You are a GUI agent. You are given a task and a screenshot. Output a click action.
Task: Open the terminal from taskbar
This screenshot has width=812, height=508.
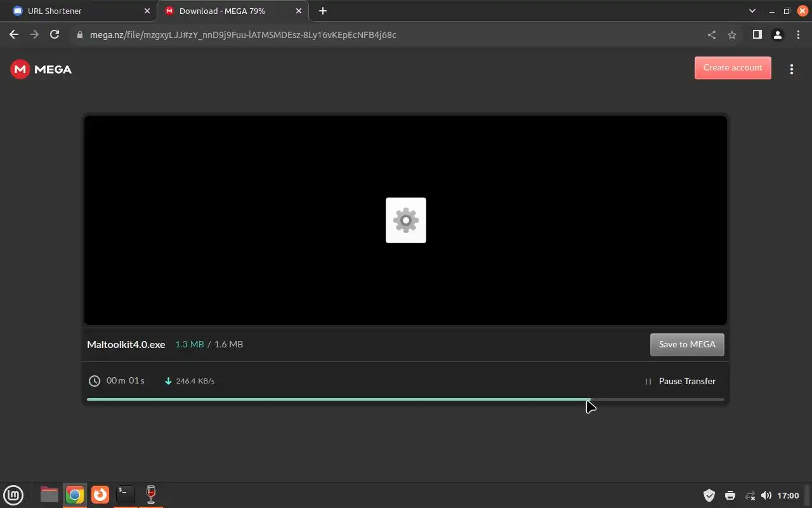[x=126, y=495]
